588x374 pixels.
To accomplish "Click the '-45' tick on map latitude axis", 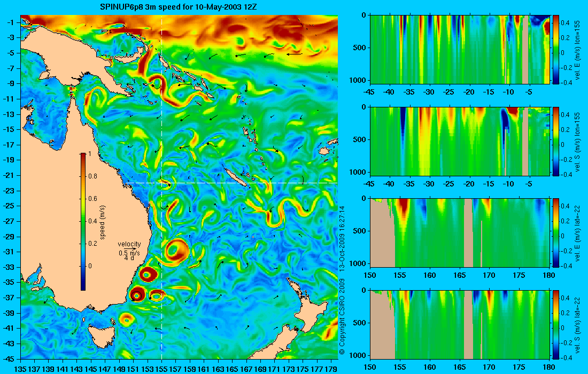I will tap(9, 359).
